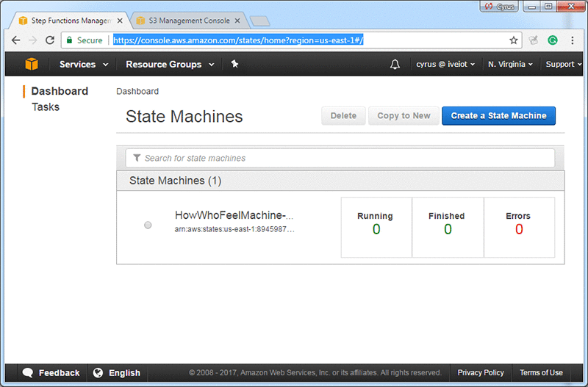Open the Terms of Use link
The width and height of the screenshot is (588, 387).
(541, 373)
